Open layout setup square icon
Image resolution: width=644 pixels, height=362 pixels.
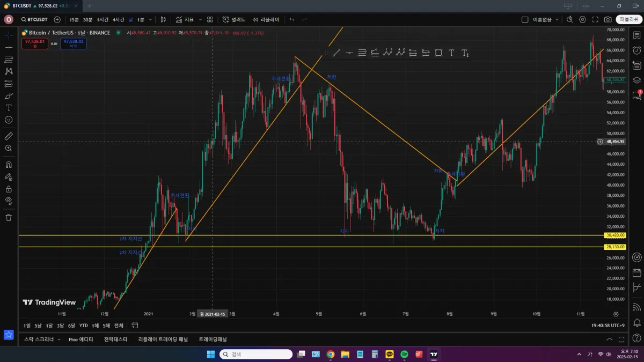click(x=525, y=19)
